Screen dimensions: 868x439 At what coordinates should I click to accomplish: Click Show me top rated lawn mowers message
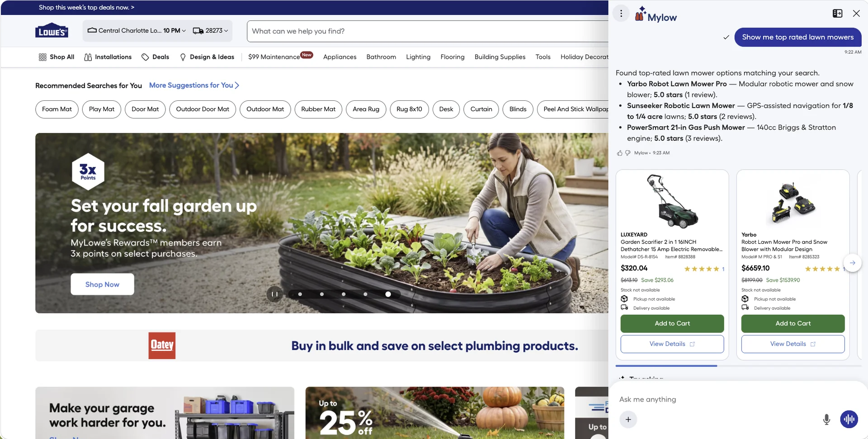click(x=797, y=37)
